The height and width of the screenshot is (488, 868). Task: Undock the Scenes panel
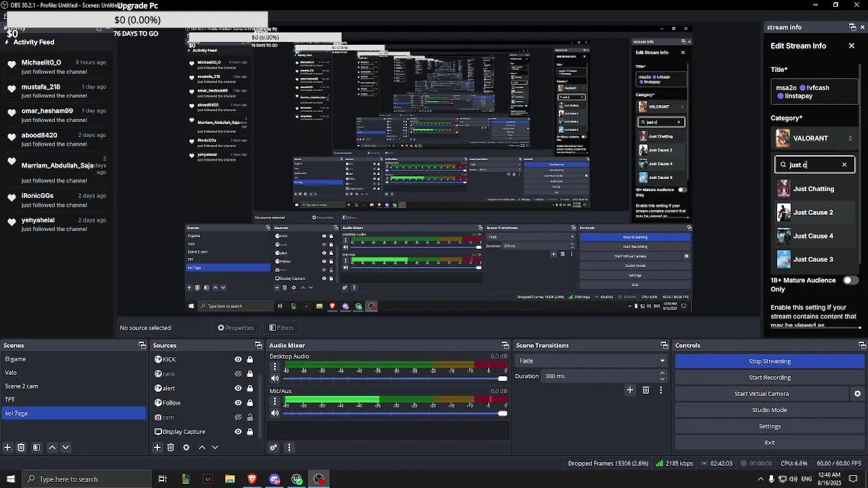[x=142, y=346]
